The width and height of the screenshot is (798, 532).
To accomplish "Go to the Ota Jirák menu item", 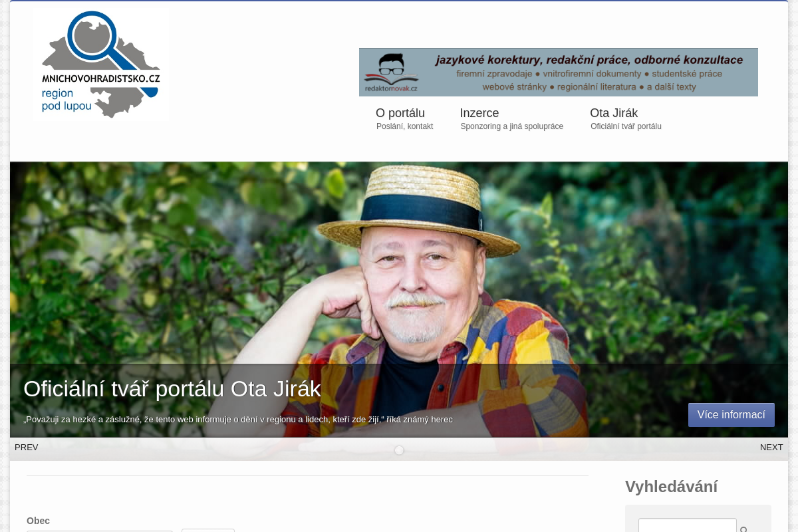I will (x=614, y=113).
